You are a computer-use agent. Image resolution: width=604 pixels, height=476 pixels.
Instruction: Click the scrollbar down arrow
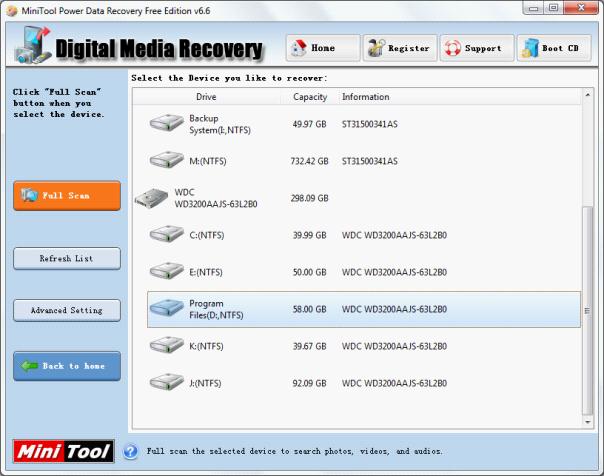[x=587, y=422]
